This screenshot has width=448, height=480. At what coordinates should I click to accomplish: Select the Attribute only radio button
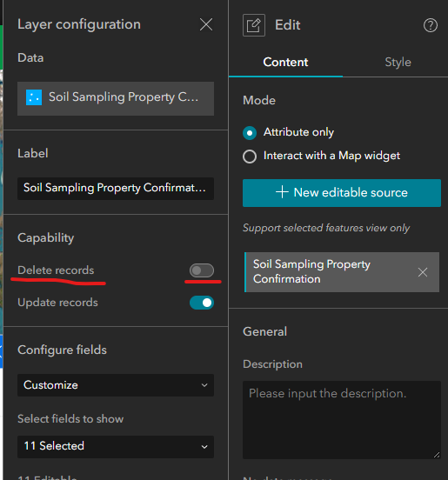pos(250,133)
